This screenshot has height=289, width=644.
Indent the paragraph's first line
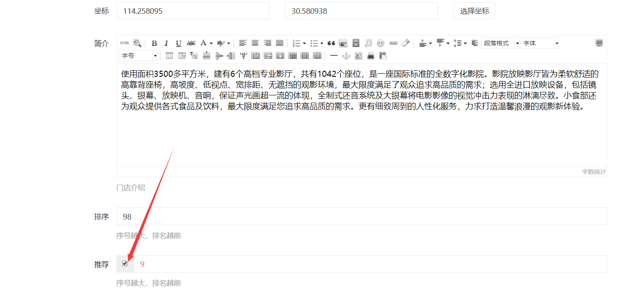[475, 43]
